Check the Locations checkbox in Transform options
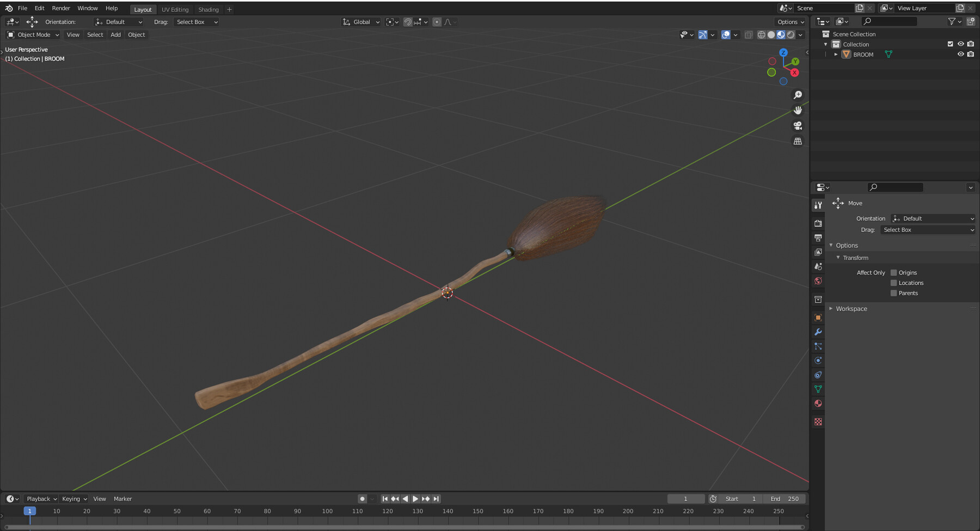 pos(893,283)
